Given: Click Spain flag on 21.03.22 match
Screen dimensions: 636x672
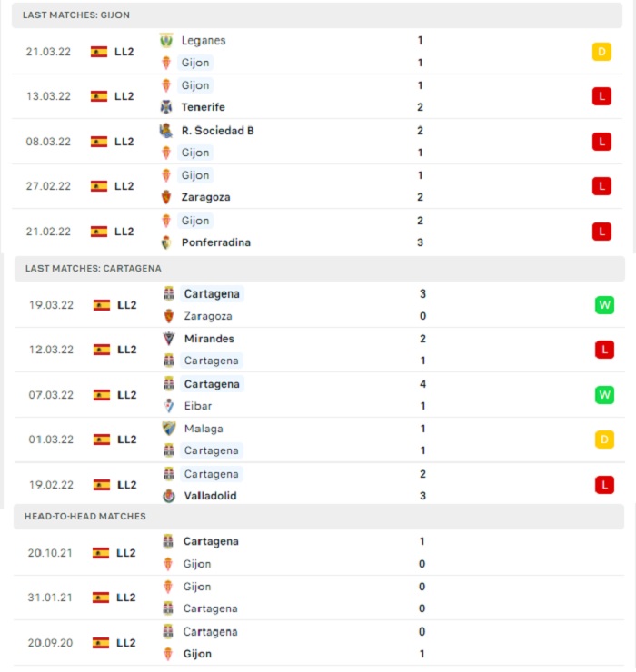Looking at the screenshot, I should click(99, 52).
